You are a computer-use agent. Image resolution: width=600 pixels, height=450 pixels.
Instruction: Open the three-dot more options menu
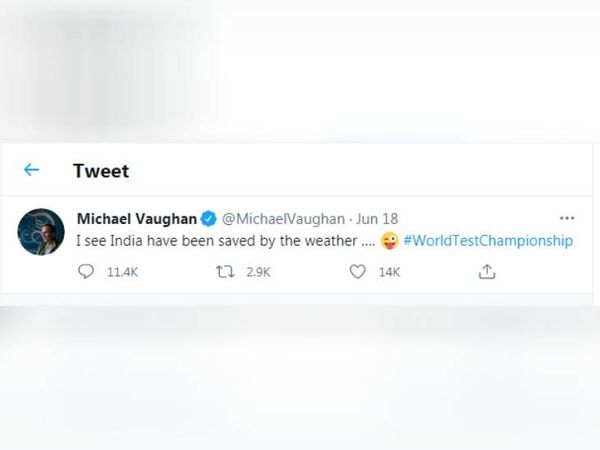pyautogui.click(x=567, y=218)
